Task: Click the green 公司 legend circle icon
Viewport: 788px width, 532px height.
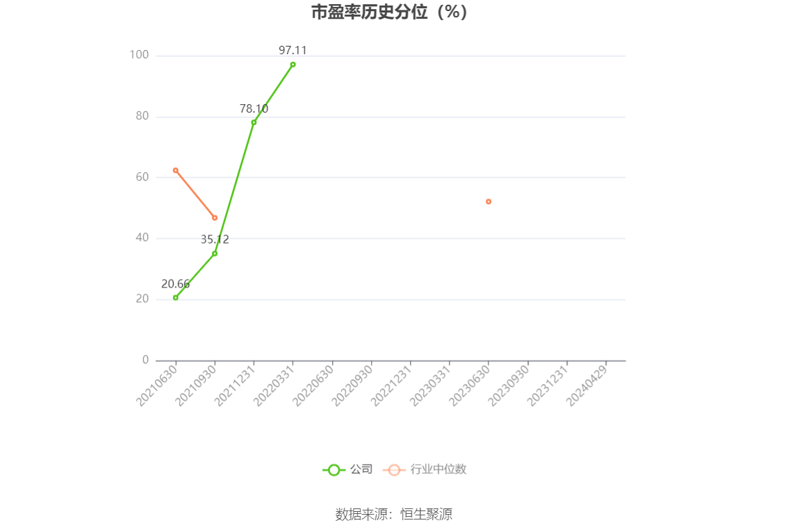Action: tap(334, 470)
